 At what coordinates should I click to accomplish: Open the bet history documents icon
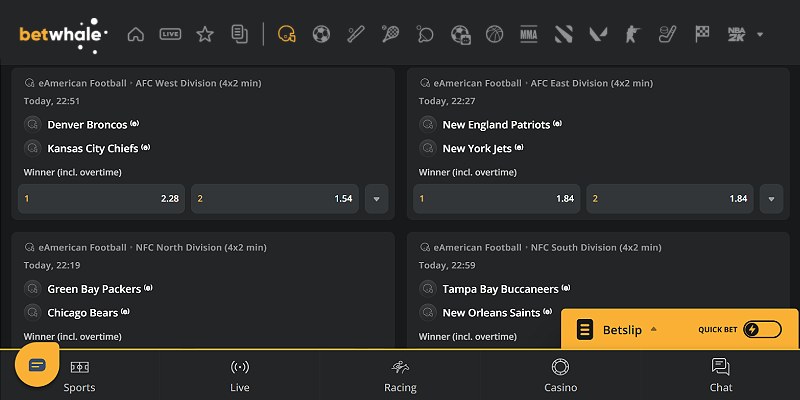click(239, 35)
